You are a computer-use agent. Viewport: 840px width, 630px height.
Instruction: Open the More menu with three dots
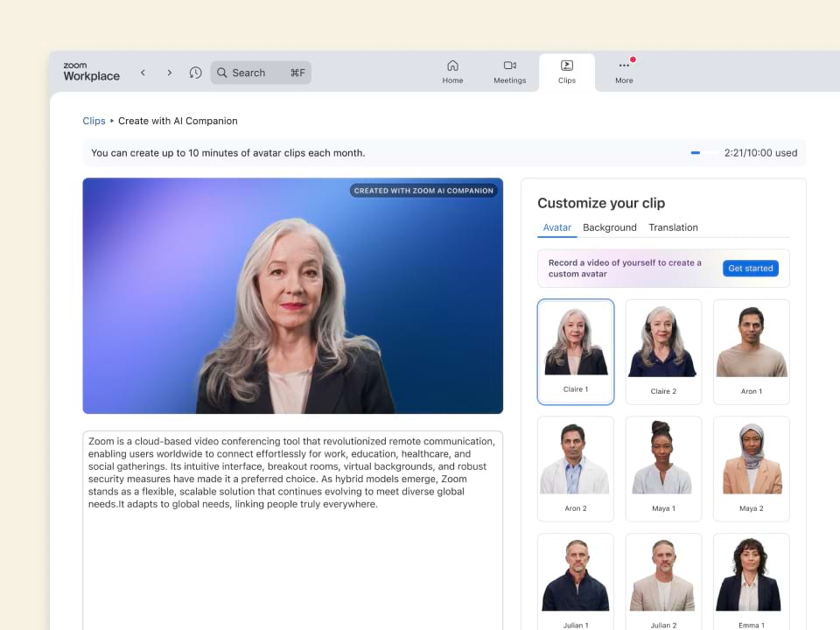624,66
